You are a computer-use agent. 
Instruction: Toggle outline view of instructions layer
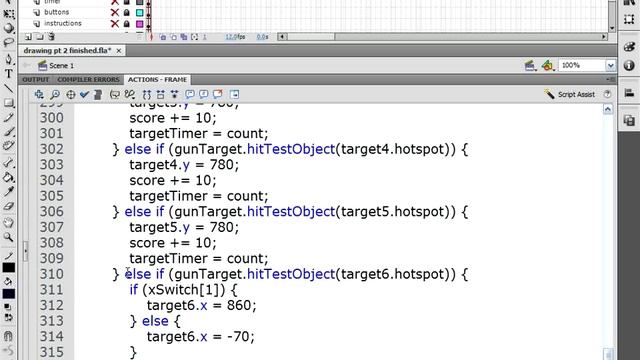pyautogui.click(x=140, y=24)
